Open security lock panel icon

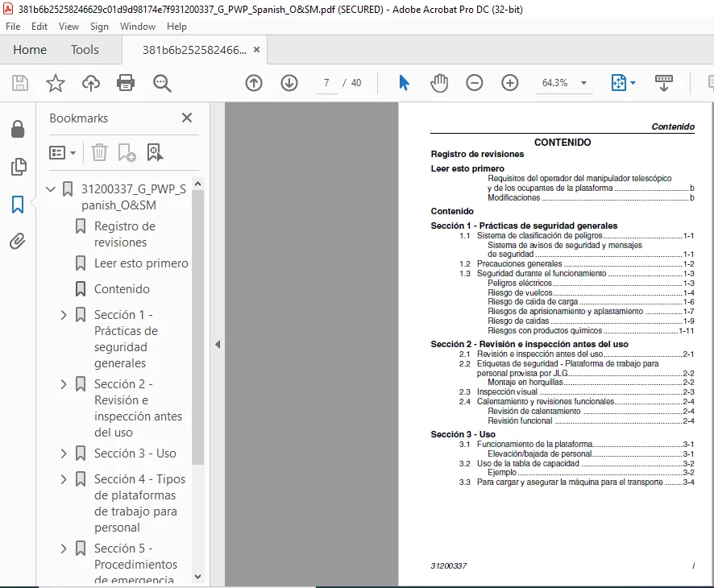18,129
